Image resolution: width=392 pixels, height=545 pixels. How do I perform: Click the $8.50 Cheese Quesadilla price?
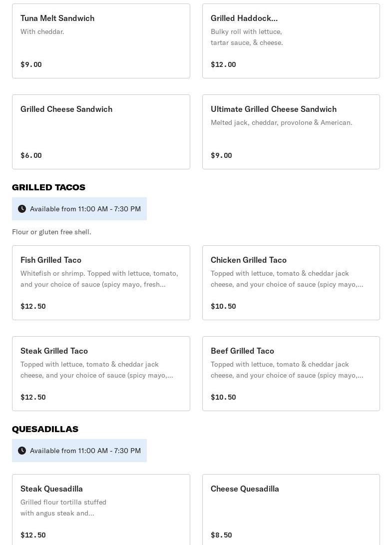(221, 535)
